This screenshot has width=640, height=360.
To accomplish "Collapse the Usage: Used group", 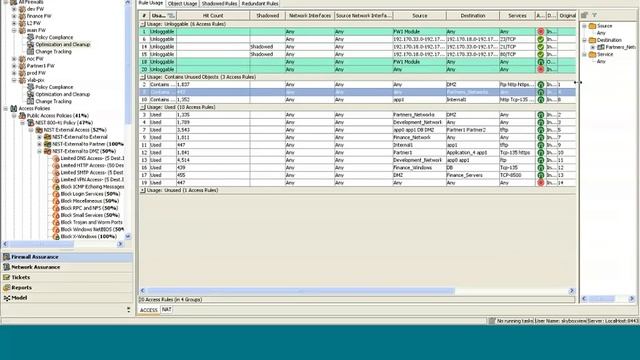I will pos(143,107).
